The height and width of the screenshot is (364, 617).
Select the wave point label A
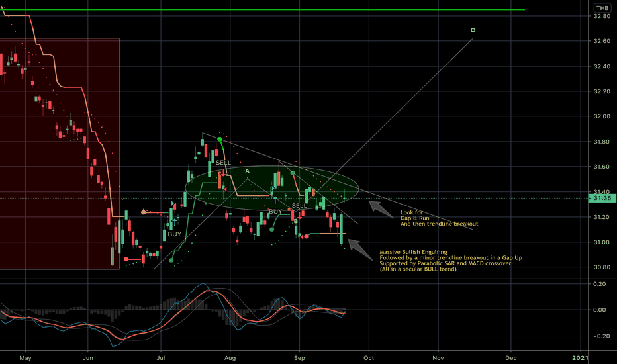(x=247, y=171)
